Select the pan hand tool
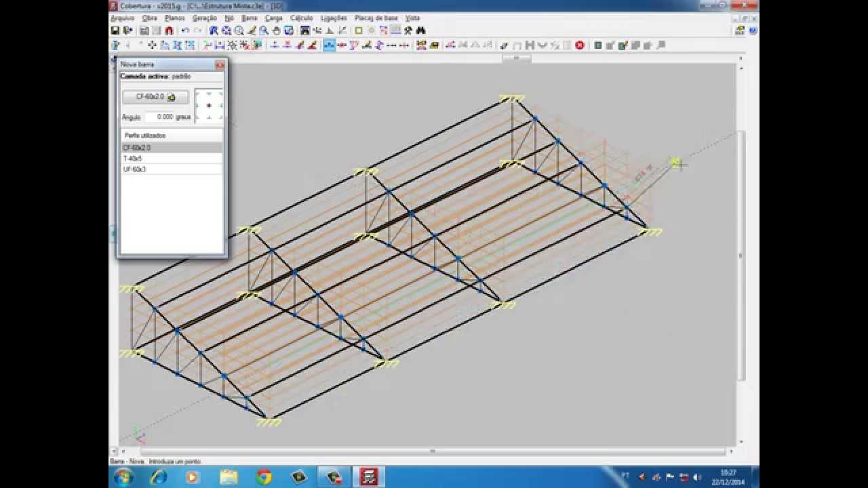 click(276, 30)
